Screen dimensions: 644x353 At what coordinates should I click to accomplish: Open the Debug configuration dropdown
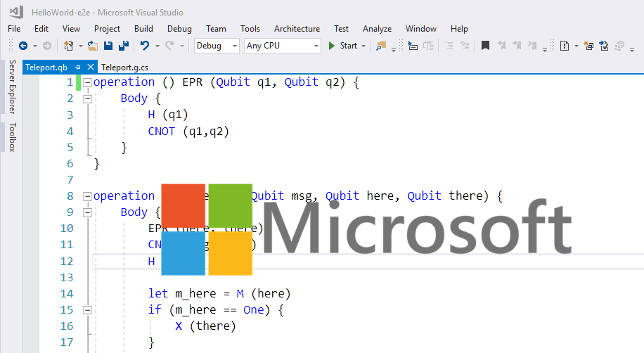coord(217,46)
